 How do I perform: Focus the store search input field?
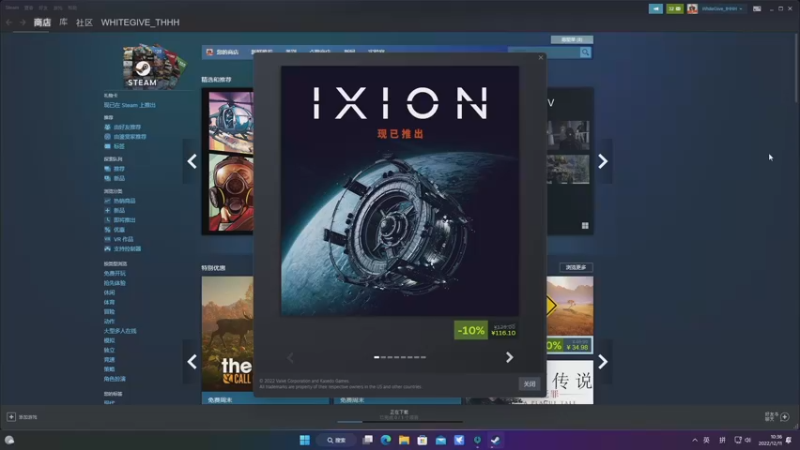point(543,52)
